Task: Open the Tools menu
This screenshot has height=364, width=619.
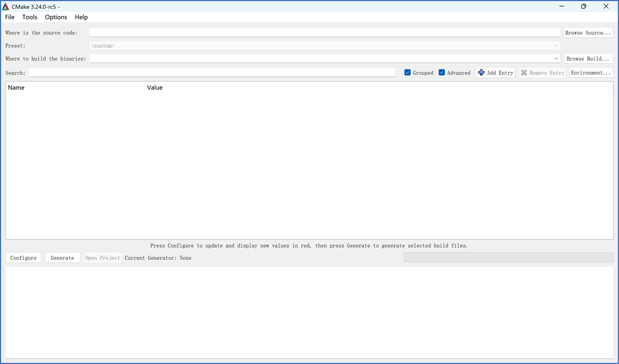Action: click(29, 17)
